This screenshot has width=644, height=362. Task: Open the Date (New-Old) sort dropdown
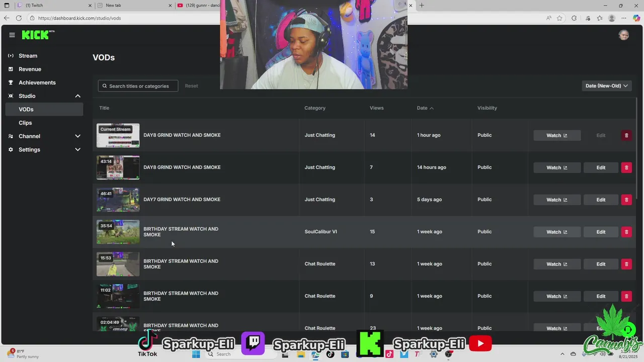point(606,86)
